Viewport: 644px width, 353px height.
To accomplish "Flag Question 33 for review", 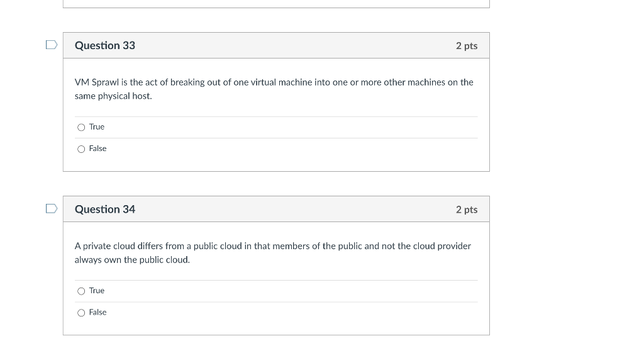I will click(x=52, y=45).
